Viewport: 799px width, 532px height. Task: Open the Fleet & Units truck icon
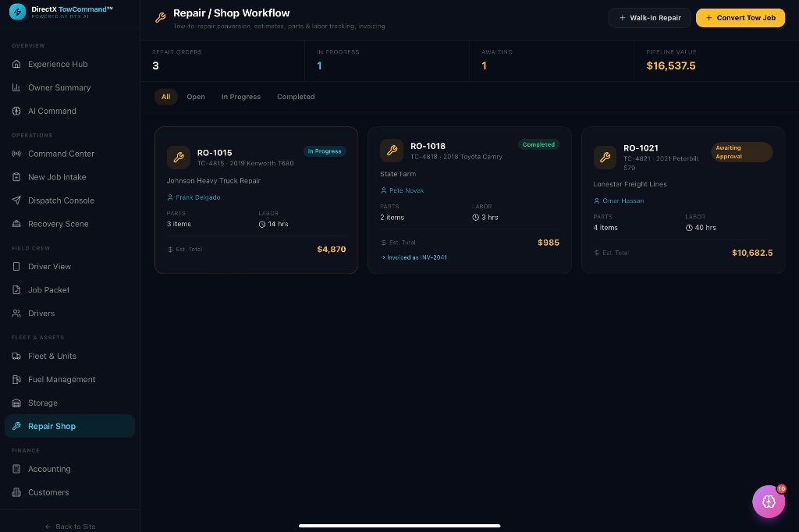coord(16,356)
